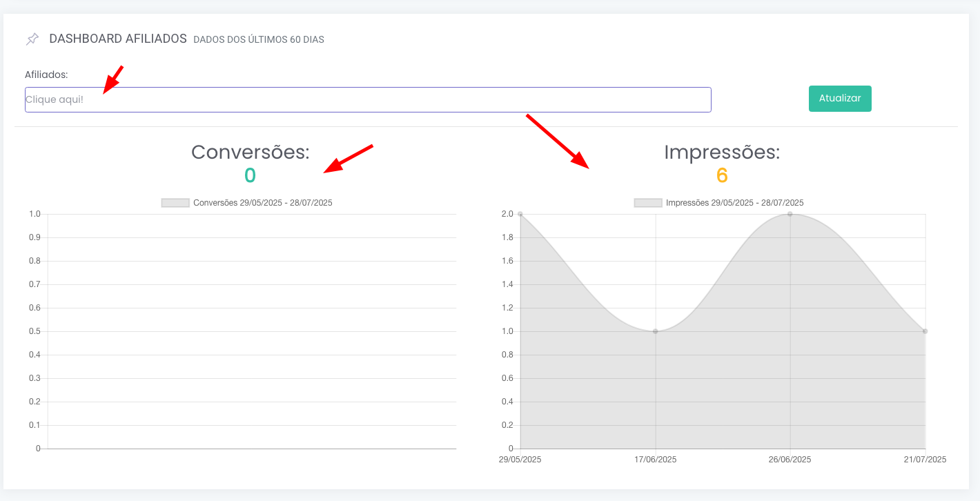
Task: Click the Afiliados field label
Action: coord(46,75)
